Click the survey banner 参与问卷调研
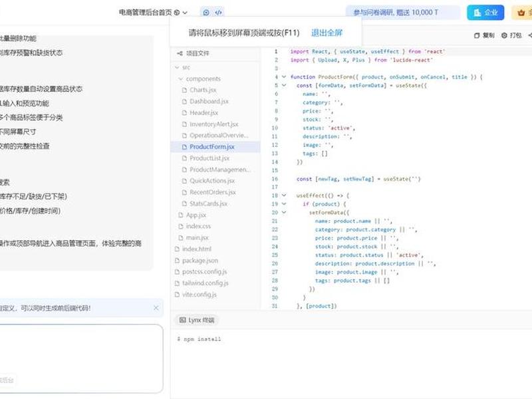The image size is (532, 399). click(x=403, y=13)
